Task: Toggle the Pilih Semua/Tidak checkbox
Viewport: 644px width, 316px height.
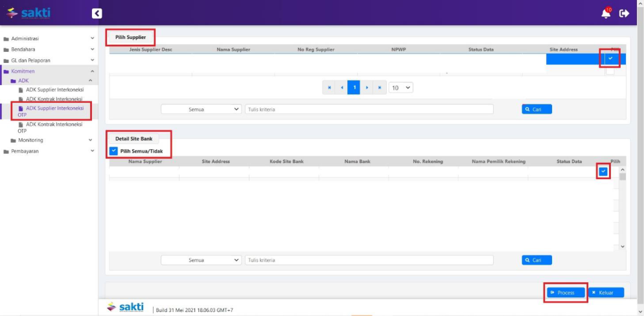Action: pos(114,151)
